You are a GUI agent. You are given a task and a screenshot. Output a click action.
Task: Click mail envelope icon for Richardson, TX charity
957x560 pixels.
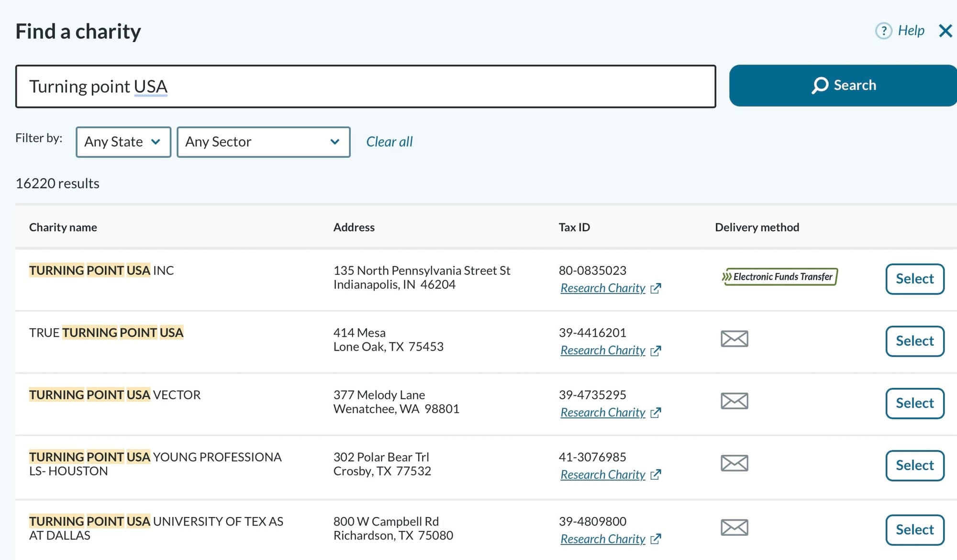pyautogui.click(x=734, y=528)
